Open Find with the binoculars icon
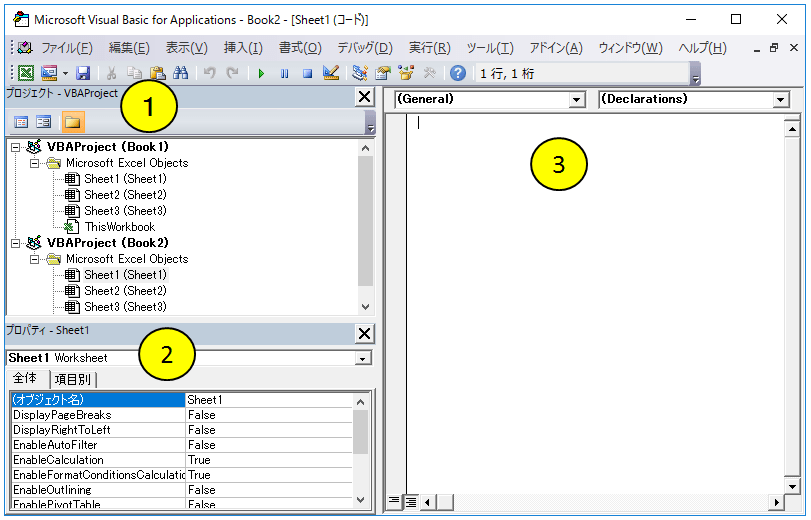 coord(181,73)
